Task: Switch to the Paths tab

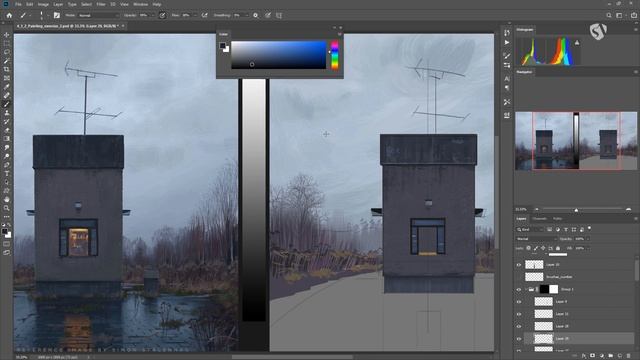Action: click(558, 219)
